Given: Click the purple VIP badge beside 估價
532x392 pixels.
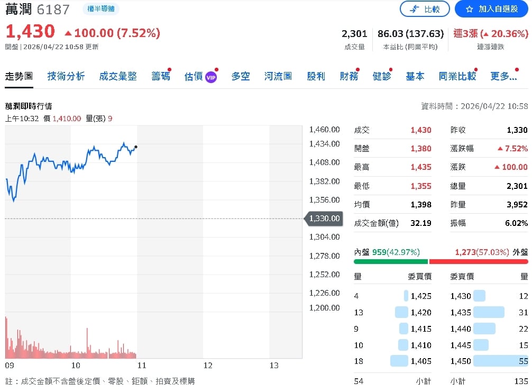Looking at the screenshot, I should 211,77.
